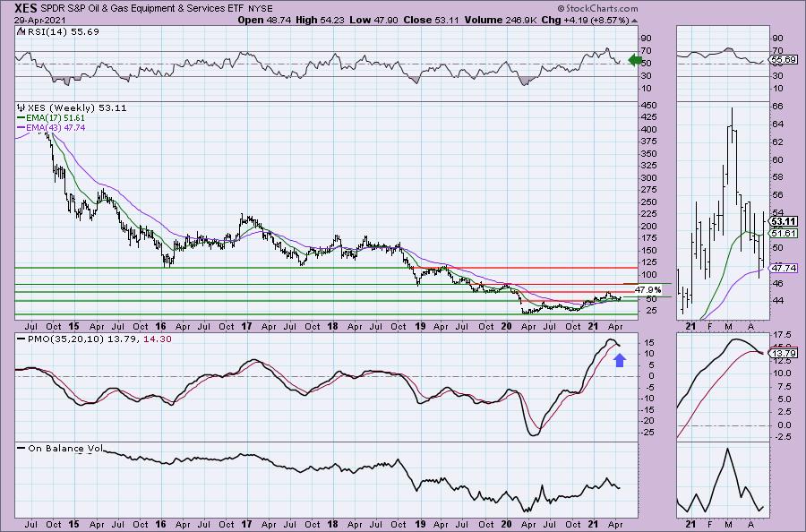Click the 47.9% retracement label

[x=647, y=290]
